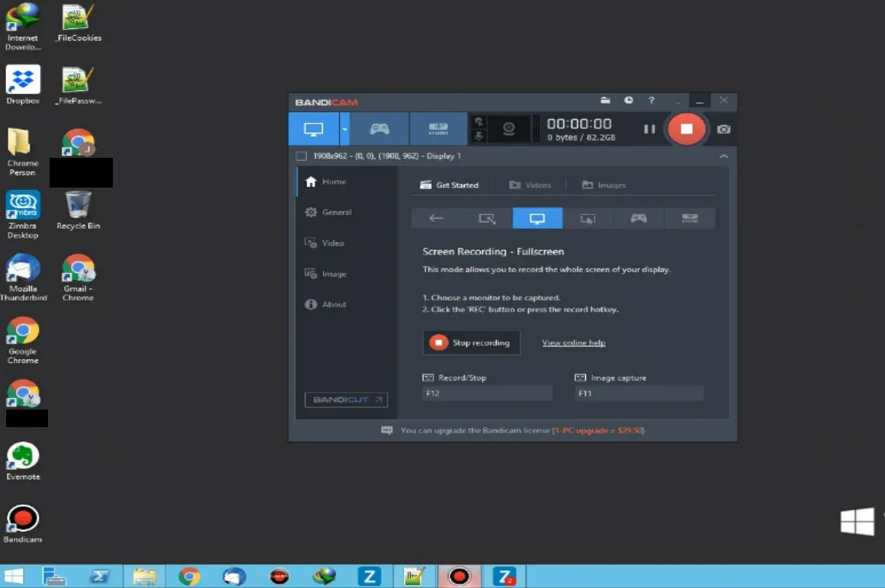The image size is (885, 588).
Task: Select the _FileCookies desktop file
Action: point(79,23)
